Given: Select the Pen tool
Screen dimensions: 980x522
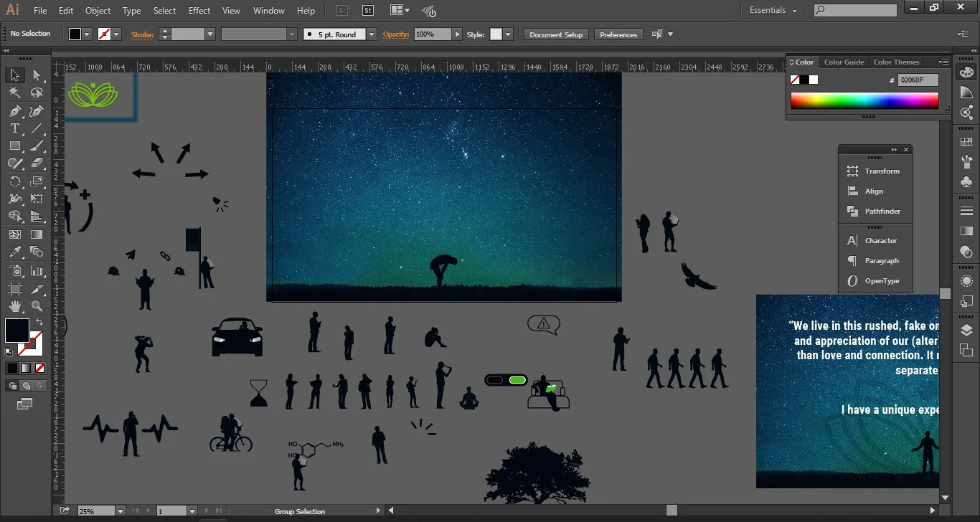Looking at the screenshot, I should [x=14, y=111].
